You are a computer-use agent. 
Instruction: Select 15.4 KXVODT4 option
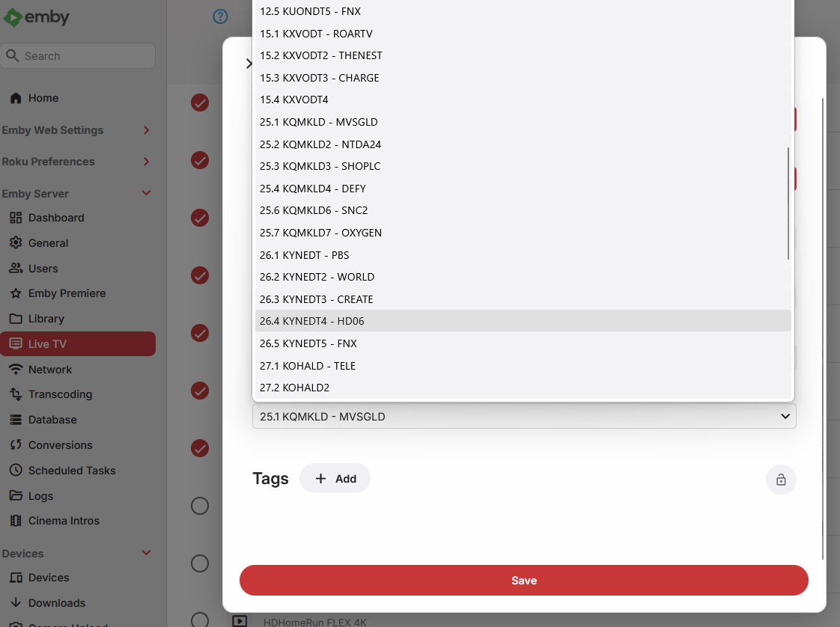[x=523, y=100]
